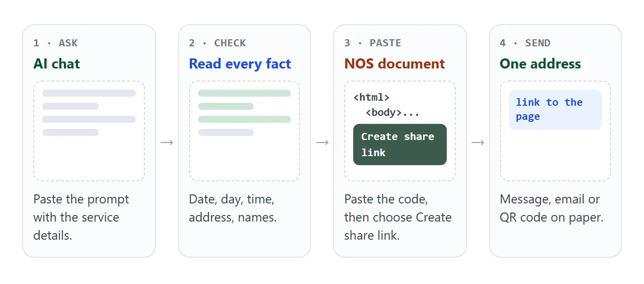Click 'Message, email or QR code' description

coord(551,208)
